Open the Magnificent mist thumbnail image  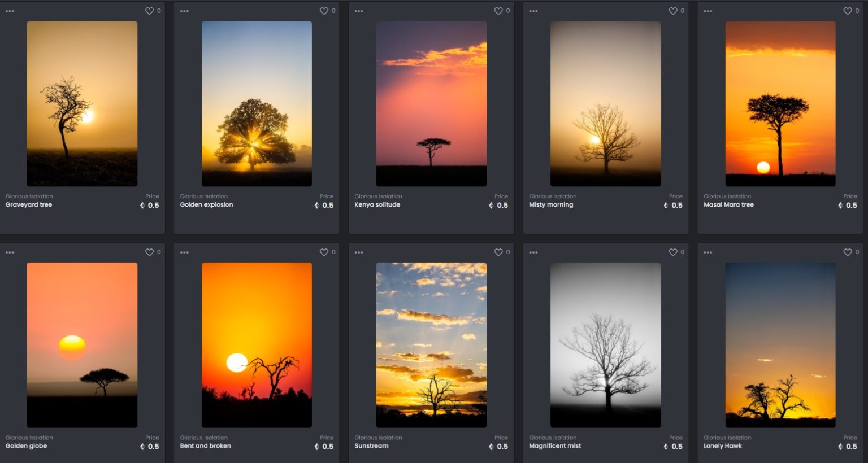point(605,344)
